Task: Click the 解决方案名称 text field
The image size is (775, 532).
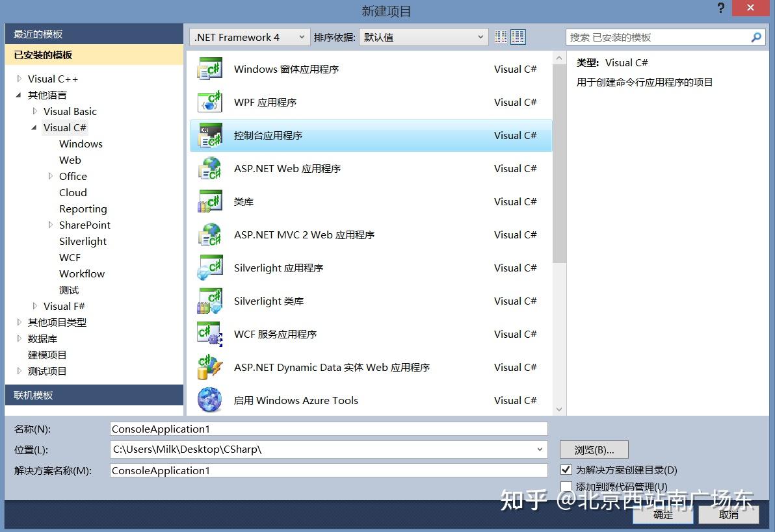Action: tap(329, 470)
